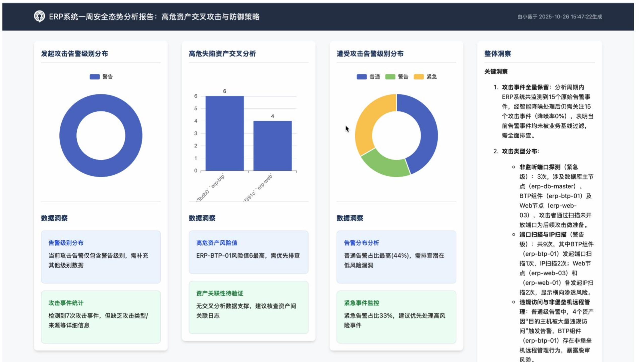Click the report title in header bar

pos(154,17)
